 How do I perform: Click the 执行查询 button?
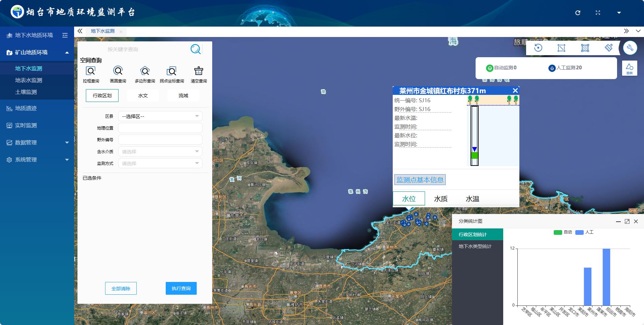click(181, 288)
